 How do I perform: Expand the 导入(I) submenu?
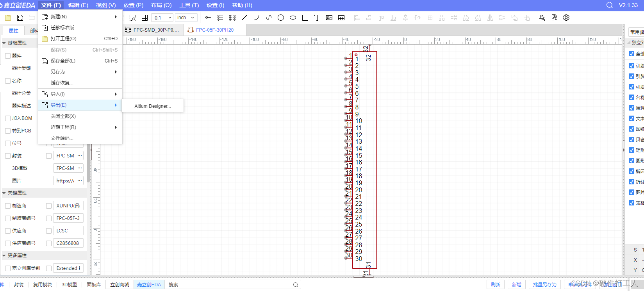[80, 94]
